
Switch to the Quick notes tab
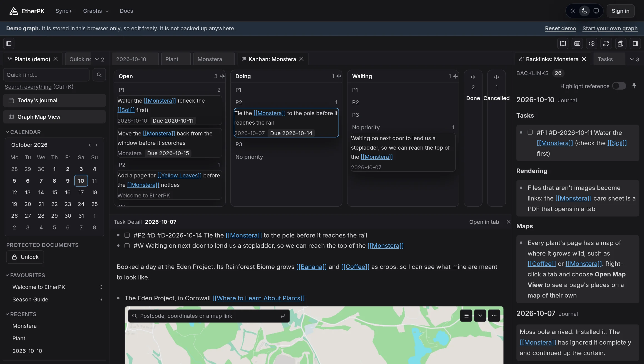(x=78, y=59)
